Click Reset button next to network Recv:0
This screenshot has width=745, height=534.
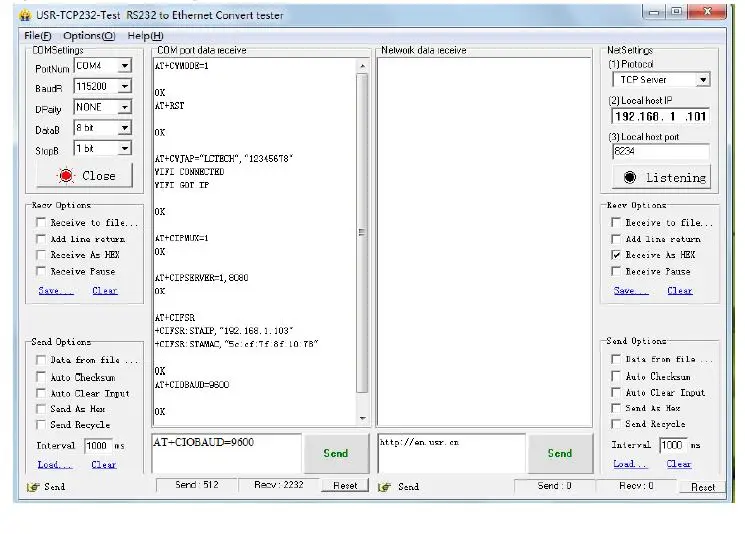click(703, 487)
